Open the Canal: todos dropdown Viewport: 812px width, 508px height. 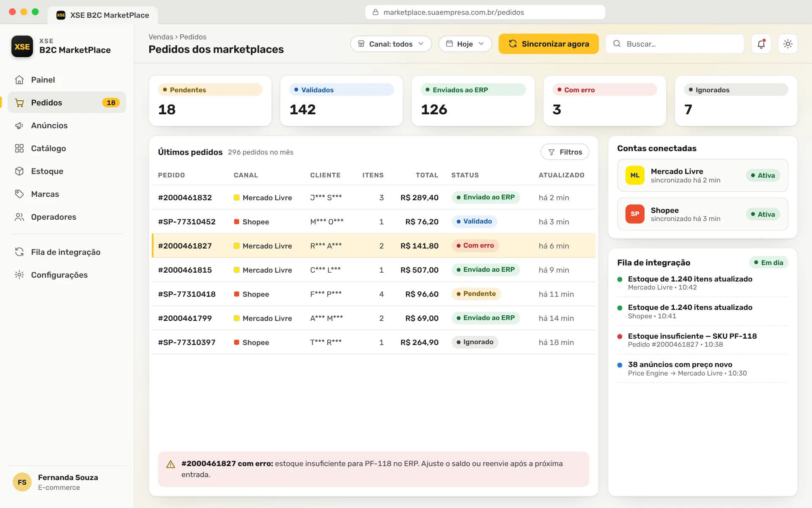pyautogui.click(x=391, y=44)
